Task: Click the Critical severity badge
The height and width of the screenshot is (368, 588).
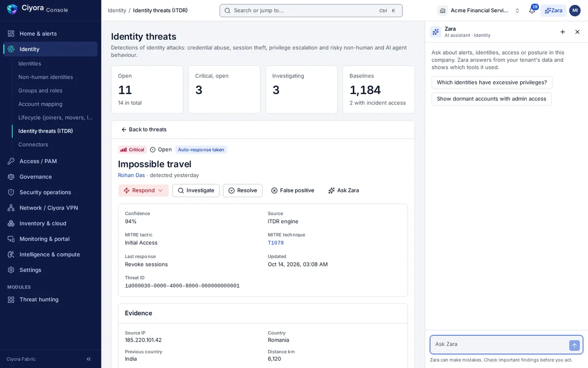Action: [132, 150]
